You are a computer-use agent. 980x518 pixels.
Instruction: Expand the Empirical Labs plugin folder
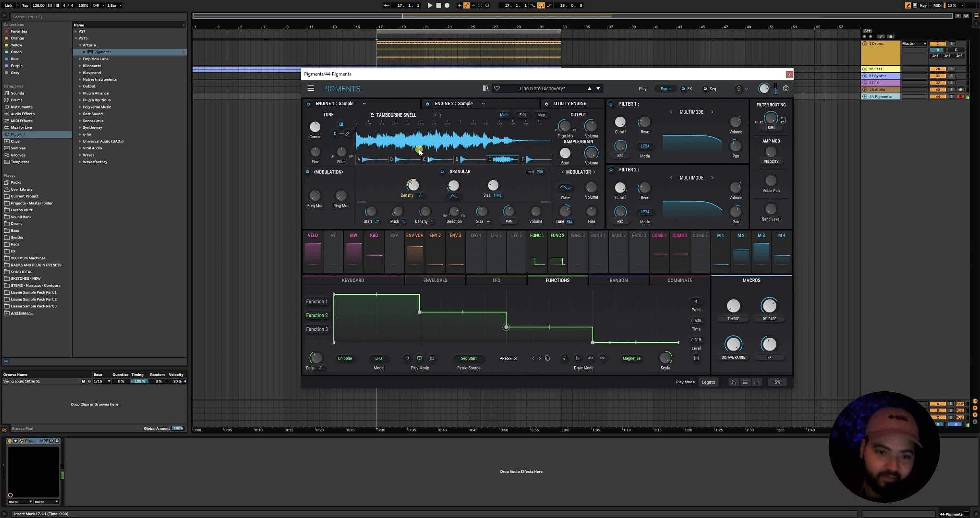coord(80,59)
